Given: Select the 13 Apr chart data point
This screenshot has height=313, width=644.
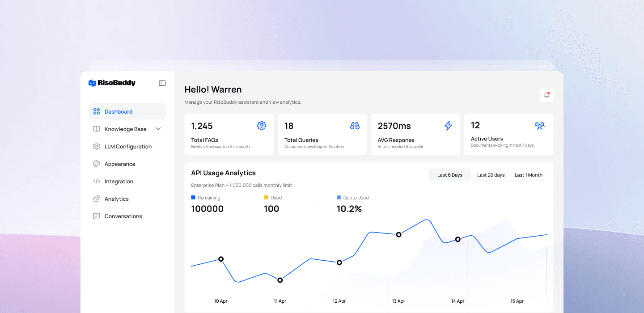Looking at the screenshot, I should (x=398, y=234).
